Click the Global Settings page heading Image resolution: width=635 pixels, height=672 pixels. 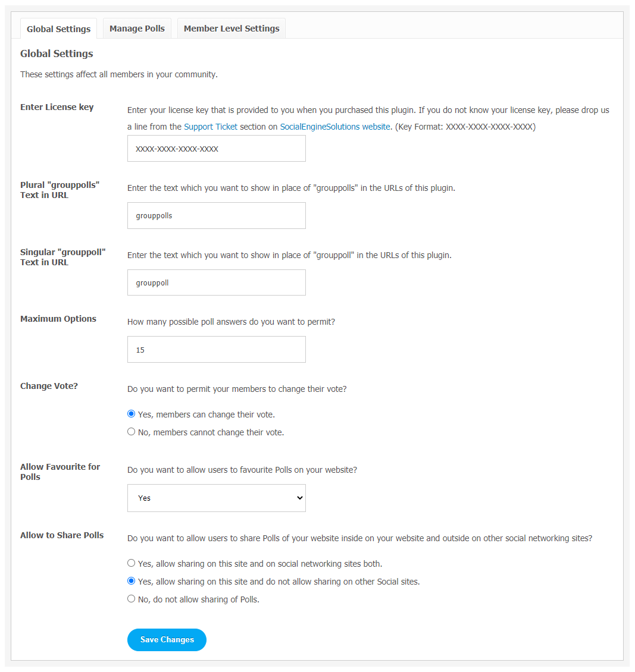(x=57, y=54)
